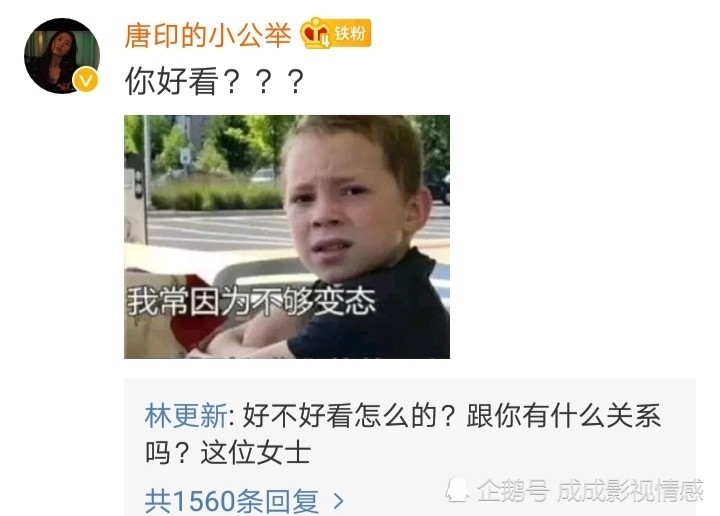Expand replies with the right chevron arrow
This screenshot has height=516, width=720.
tap(338, 501)
